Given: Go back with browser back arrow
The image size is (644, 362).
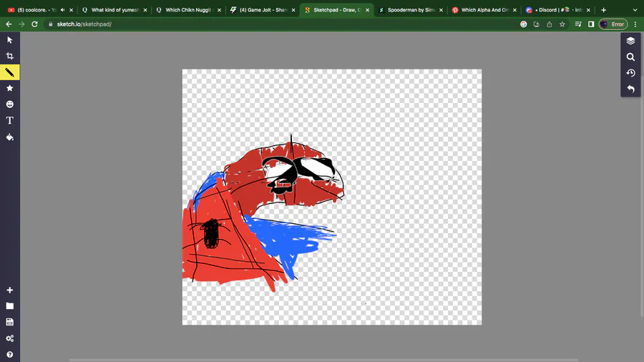Looking at the screenshot, I should click(9, 24).
